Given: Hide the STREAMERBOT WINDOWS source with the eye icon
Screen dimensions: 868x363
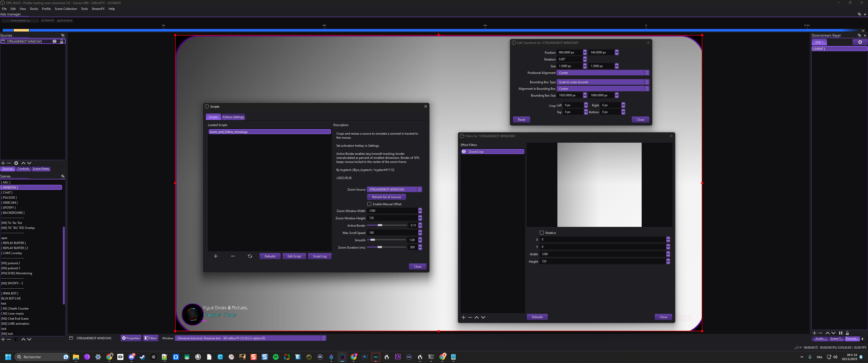Looking at the screenshot, I should click(x=54, y=41).
